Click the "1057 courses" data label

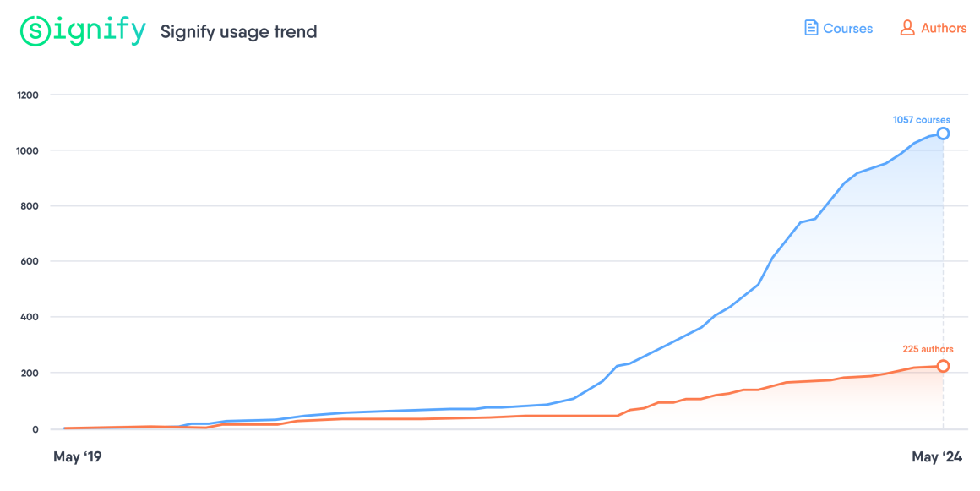click(x=921, y=120)
